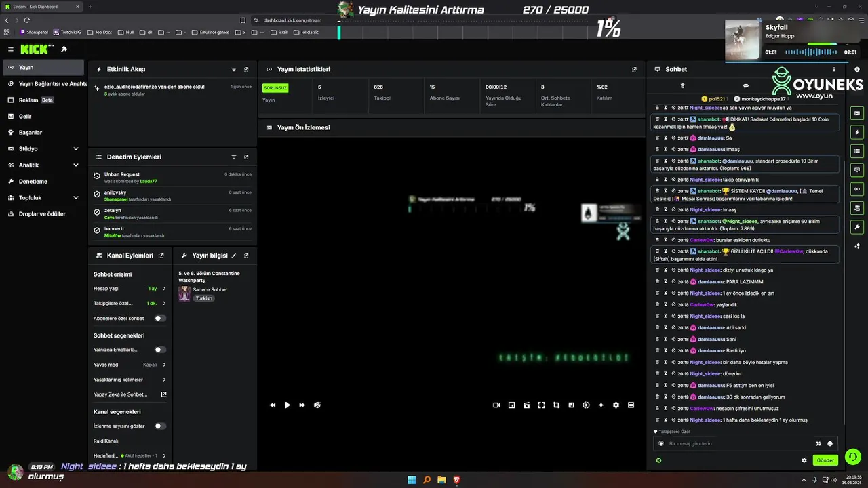Image resolution: width=868 pixels, height=488 pixels.
Task: Open the emoji picker in chat input
Action: (830, 443)
